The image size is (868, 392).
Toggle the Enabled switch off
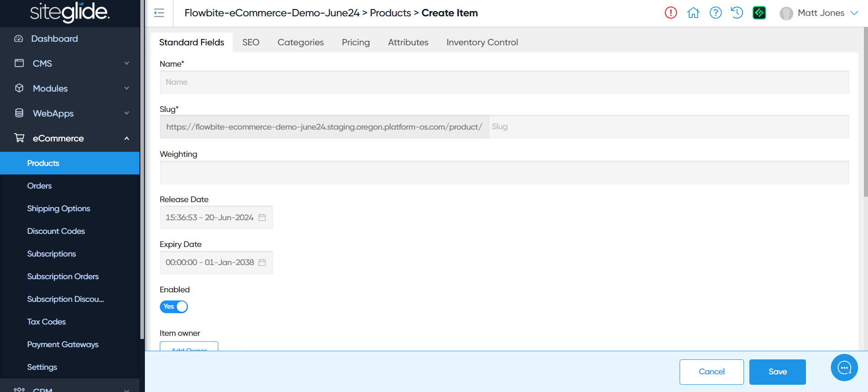tap(174, 307)
